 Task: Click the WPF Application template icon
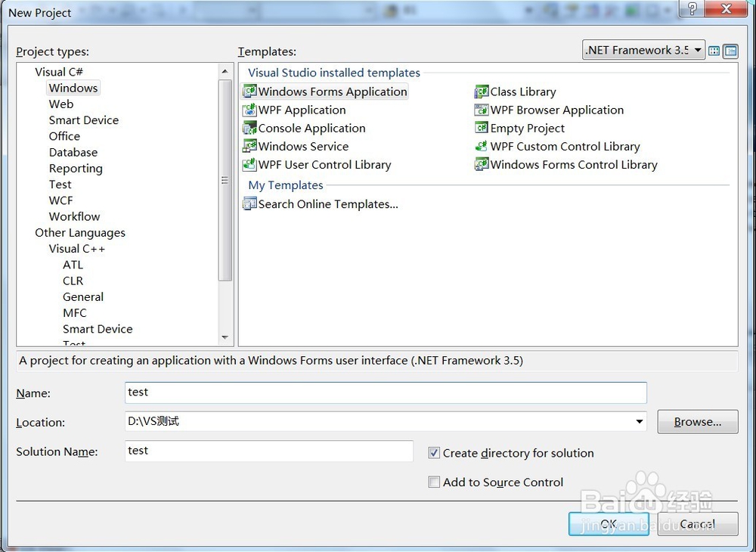pyautogui.click(x=249, y=110)
